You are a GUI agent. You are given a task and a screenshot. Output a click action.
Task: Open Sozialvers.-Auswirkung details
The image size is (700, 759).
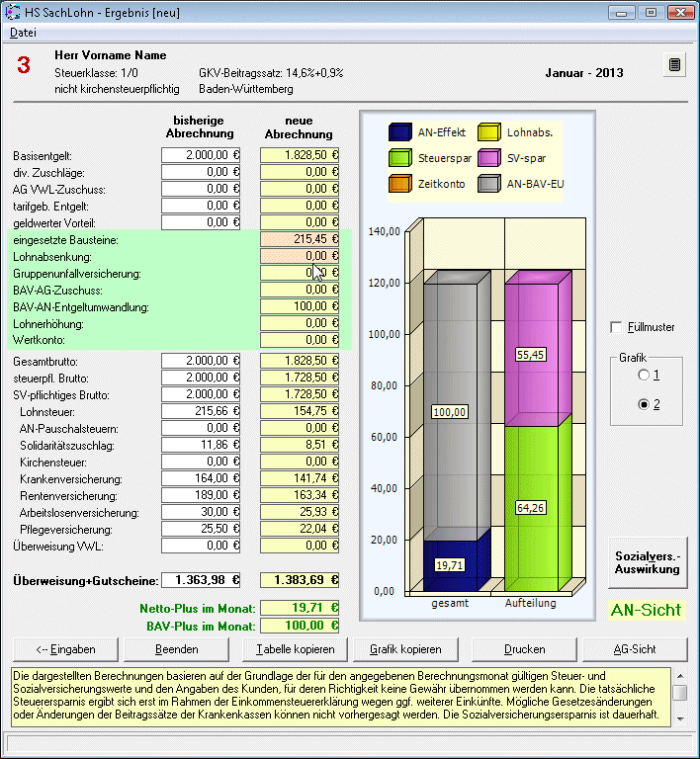click(647, 562)
